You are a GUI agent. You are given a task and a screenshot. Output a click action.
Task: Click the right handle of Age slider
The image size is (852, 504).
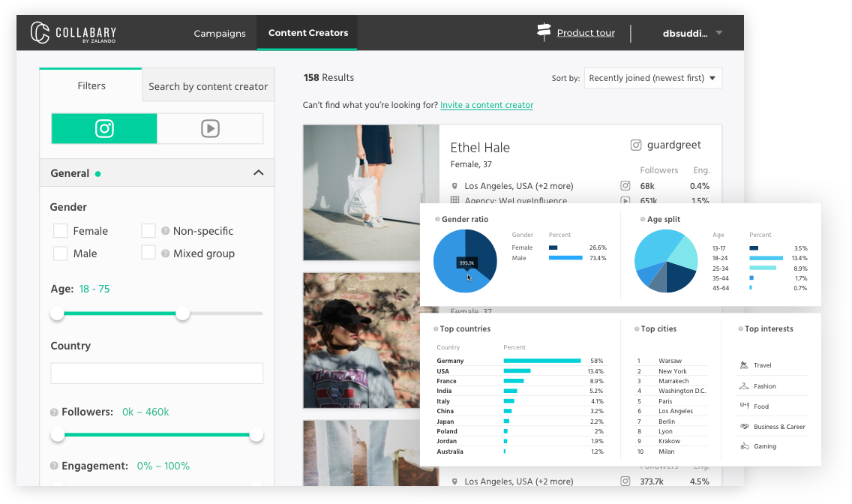pyautogui.click(x=182, y=313)
